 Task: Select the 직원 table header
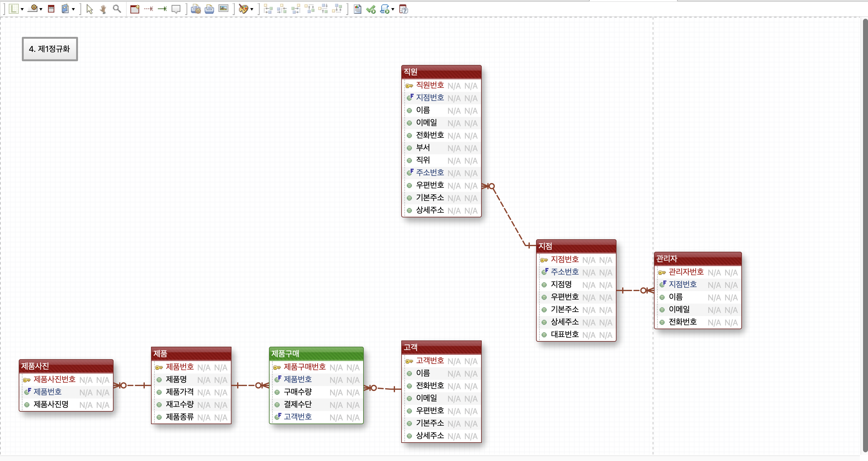(x=441, y=72)
